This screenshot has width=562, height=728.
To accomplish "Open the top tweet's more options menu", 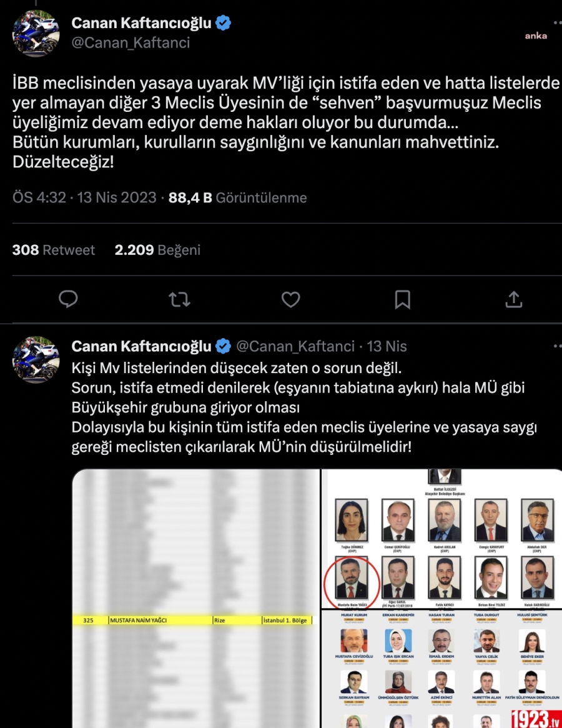I will (558, 22).
